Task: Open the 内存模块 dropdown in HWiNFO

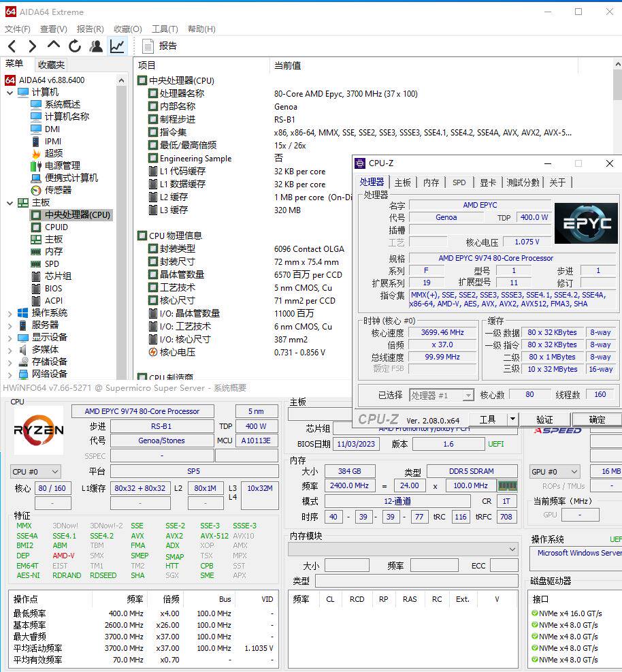Action: [403, 549]
